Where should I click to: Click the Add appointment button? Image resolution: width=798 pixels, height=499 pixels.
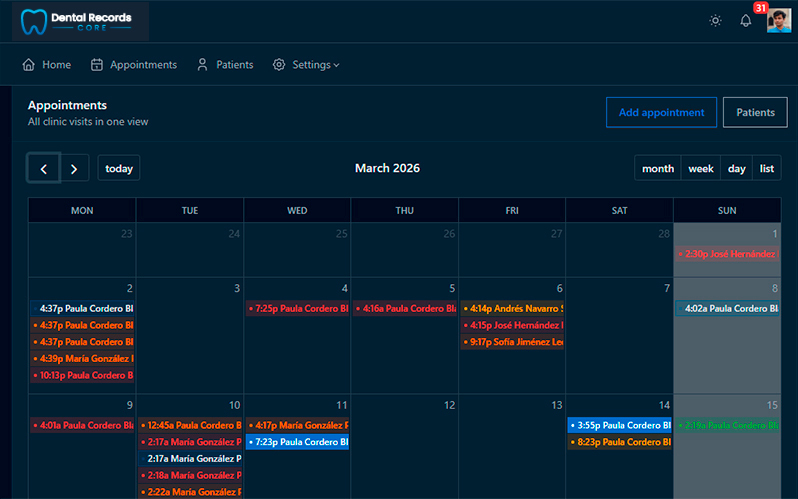point(661,113)
